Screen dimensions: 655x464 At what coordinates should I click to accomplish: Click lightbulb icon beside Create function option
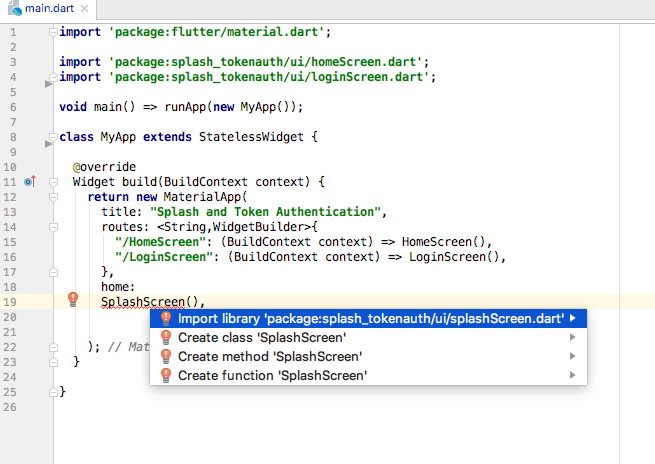click(166, 375)
